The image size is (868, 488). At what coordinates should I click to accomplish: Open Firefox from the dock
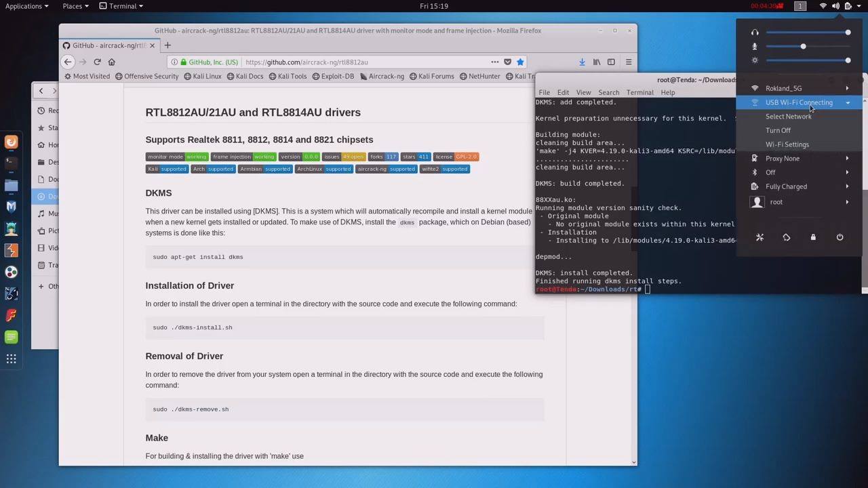tap(11, 142)
